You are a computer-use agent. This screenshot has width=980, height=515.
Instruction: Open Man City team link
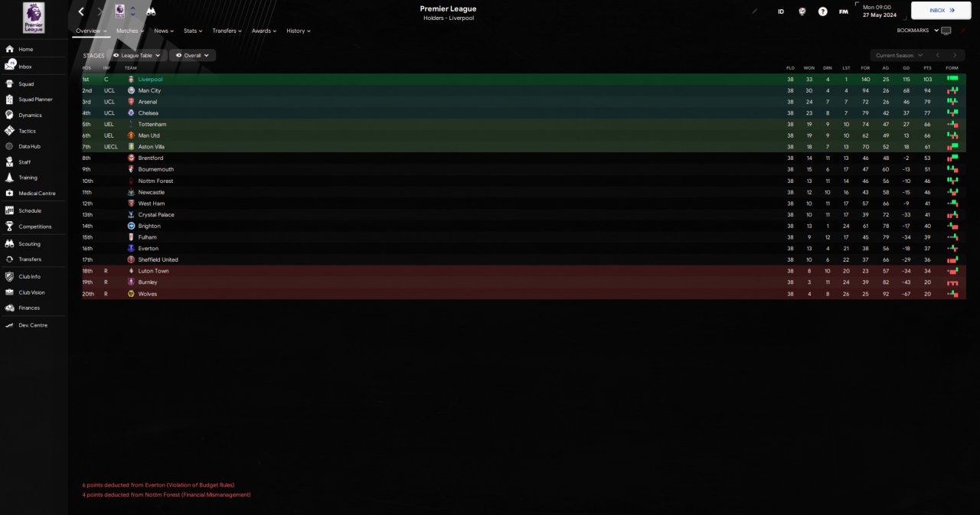tap(149, 90)
